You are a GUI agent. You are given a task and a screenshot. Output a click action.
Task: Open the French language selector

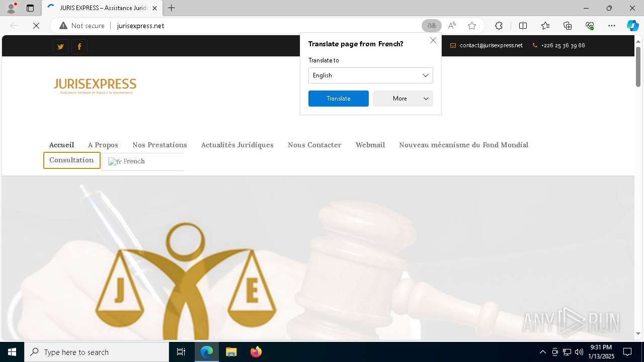[143, 161]
